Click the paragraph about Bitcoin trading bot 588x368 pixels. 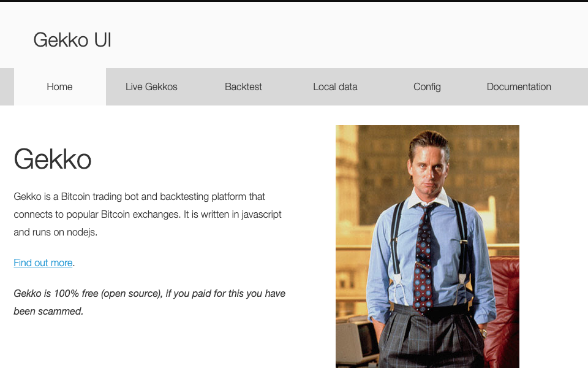(x=148, y=215)
